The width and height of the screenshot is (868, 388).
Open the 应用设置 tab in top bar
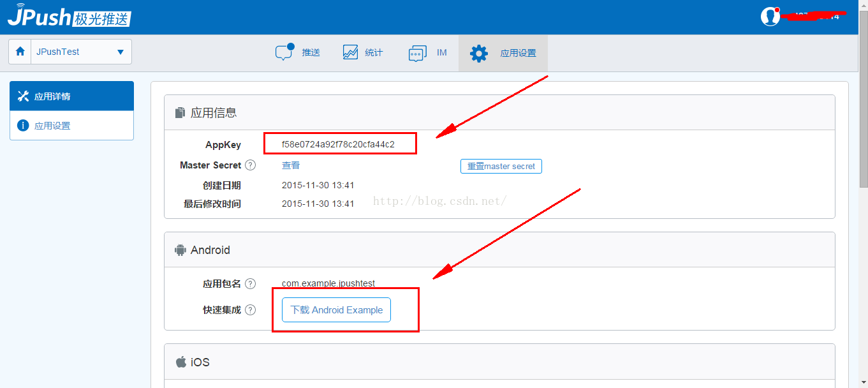click(503, 53)
